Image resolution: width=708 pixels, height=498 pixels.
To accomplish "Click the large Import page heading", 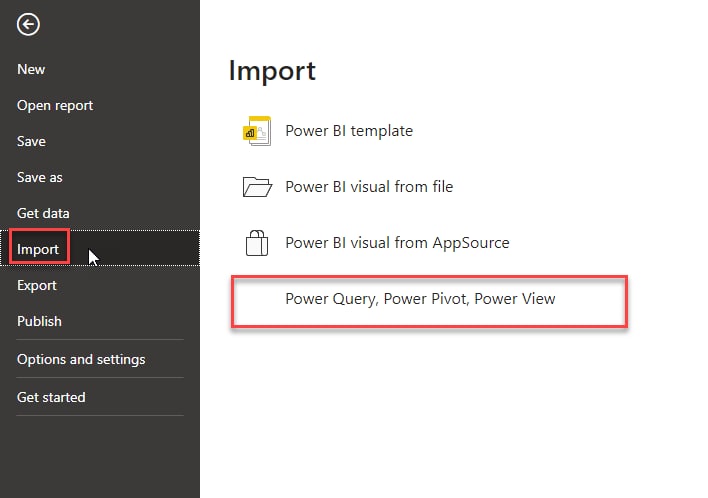I will pos(272,71).
